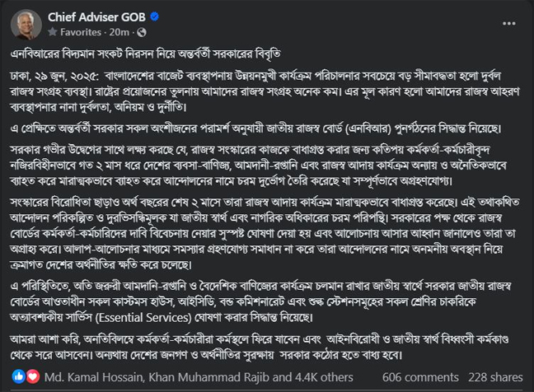Click the paragraph beginning সংস্কারের বিরোধিতা
Screen dimensions: 534x392
pos(265,233)
